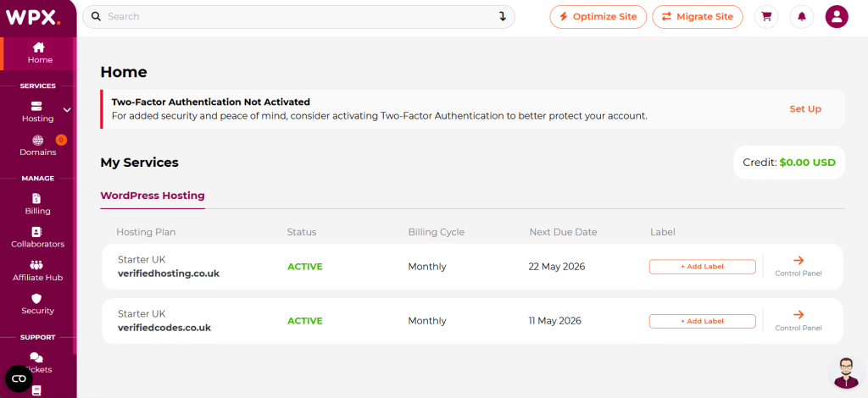
Task: Click the search magnifier icon
Action: (96, 17)
